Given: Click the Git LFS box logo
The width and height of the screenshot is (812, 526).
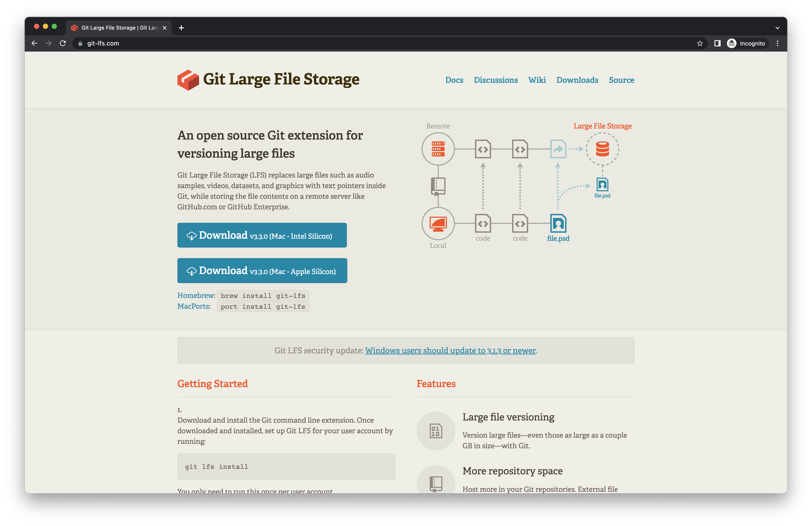Looking at the screenshot, I should (188, 80).
